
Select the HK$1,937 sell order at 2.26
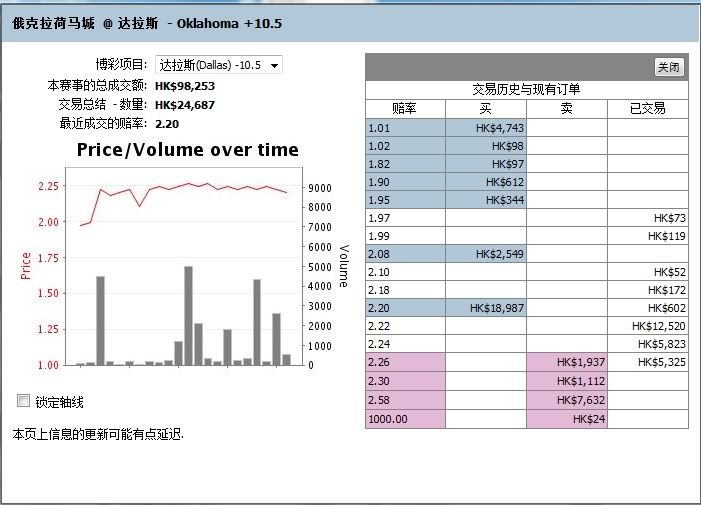coord(567,362)
